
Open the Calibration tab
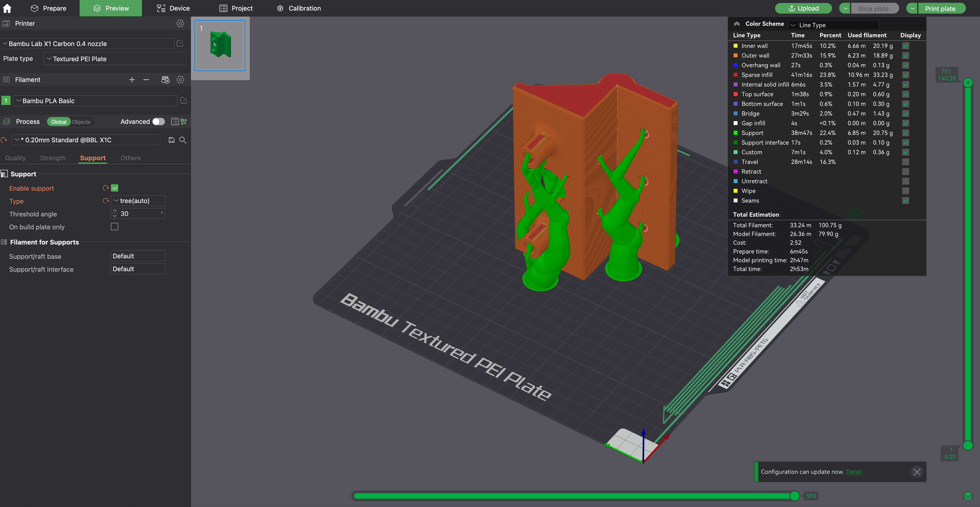tap(299, 8)
